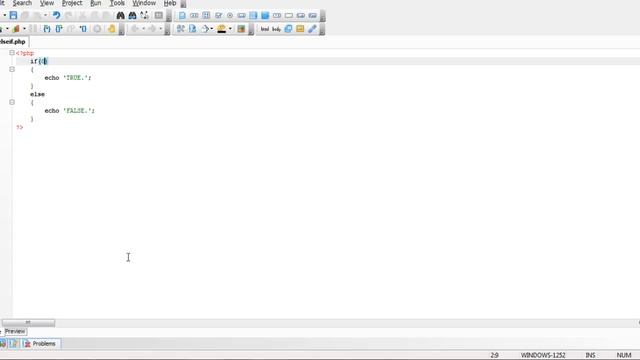Switch to the Preview tab
This screenshot has width=640, height=360.
click(x=15, y=331)
